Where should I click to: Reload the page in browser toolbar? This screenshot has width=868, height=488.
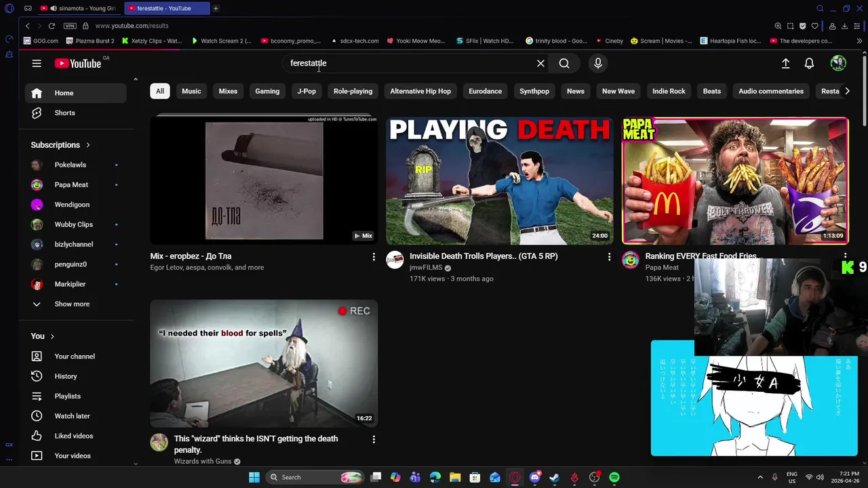(x=52, y=26)
